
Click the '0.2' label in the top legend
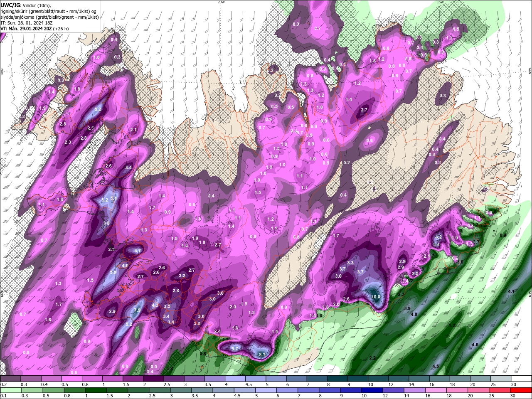pyautogui.click(x=3, y=384)
